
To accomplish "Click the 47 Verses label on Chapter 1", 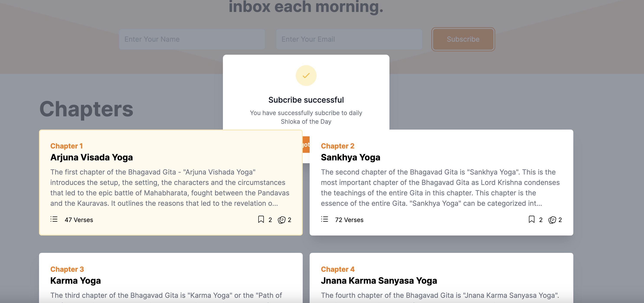I will coord(79,220).
